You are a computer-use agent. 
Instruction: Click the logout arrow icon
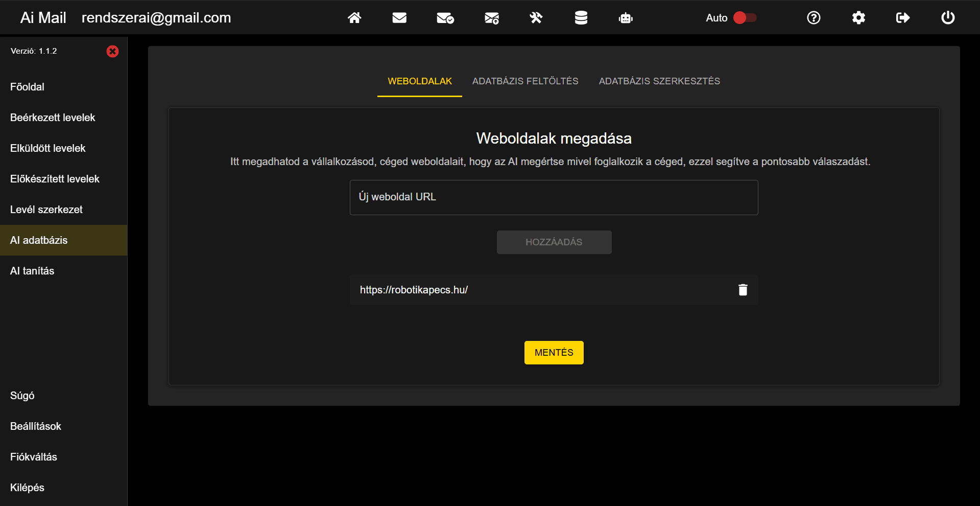click(902, 17)
